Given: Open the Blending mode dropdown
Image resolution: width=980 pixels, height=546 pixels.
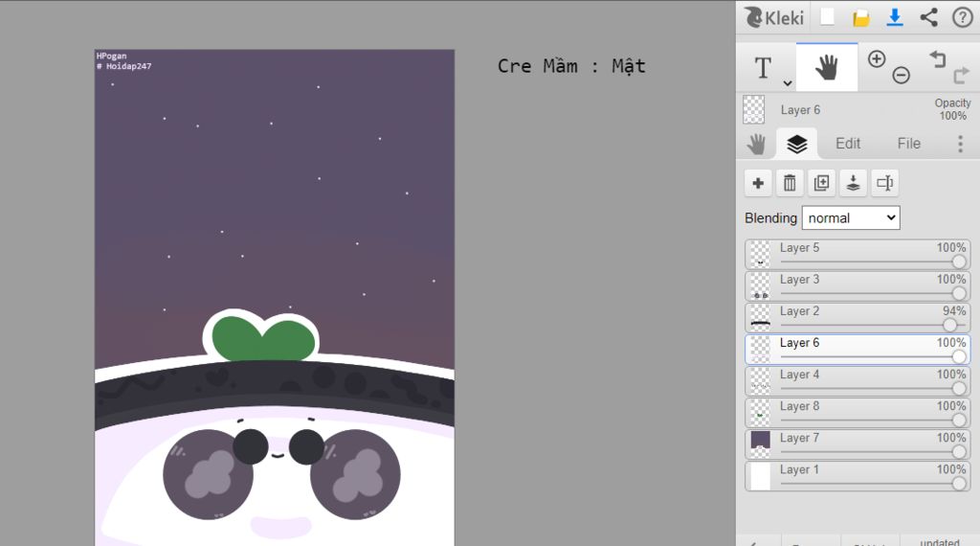Looking at the screenshot, I should (x=851, y=218).
